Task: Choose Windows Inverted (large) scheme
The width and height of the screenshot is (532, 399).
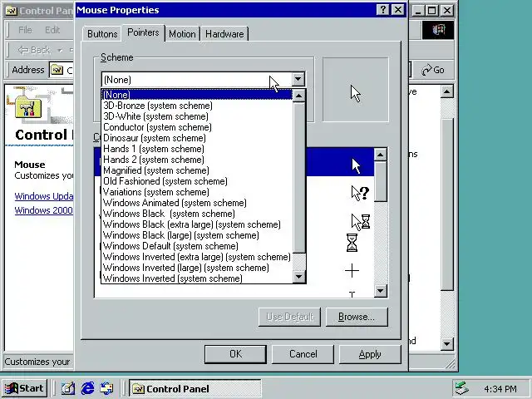Action: (197, 268)
